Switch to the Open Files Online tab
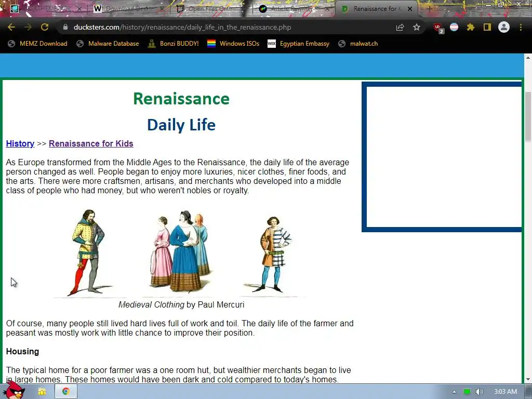The height and width of the screenshot is (399, 532). (210, 9)
